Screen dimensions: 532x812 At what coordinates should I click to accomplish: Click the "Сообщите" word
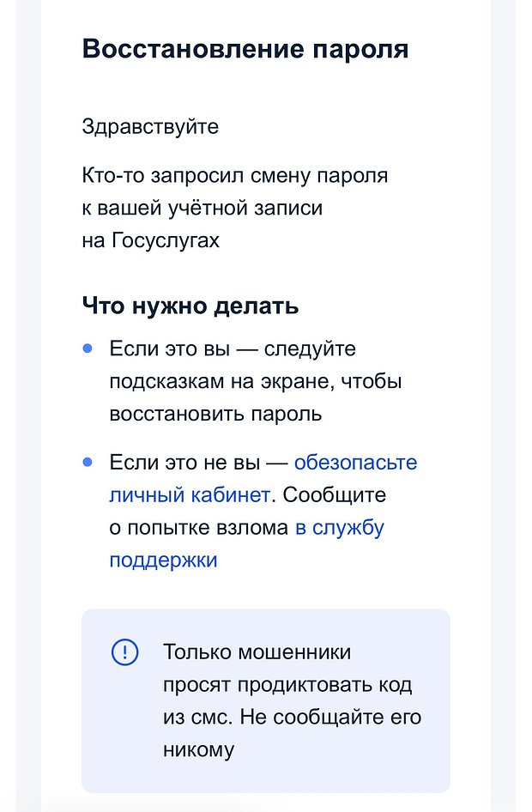[x=335, y=495]
